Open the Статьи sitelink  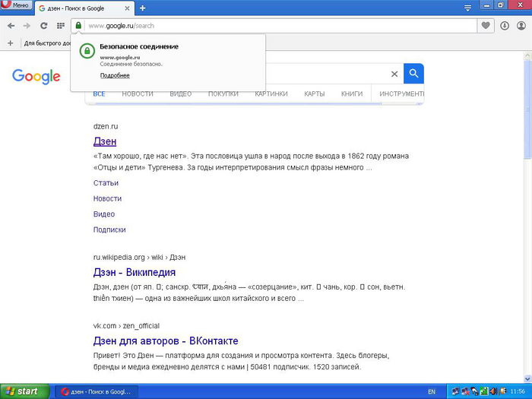click(x=106, y=183)
